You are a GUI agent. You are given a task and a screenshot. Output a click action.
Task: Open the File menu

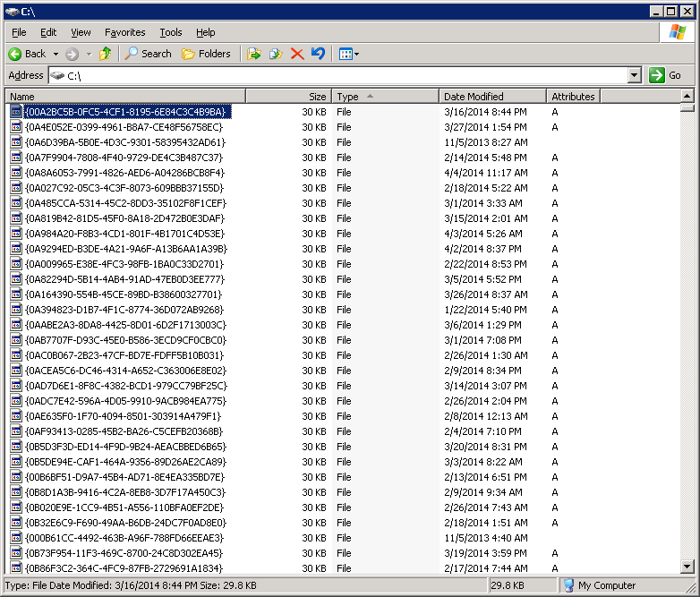pyautogui.click(x=19, y=32)
